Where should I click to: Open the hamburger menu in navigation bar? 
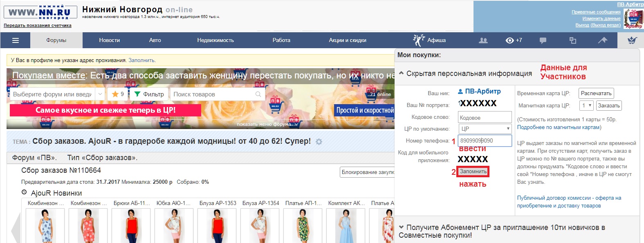16,40
